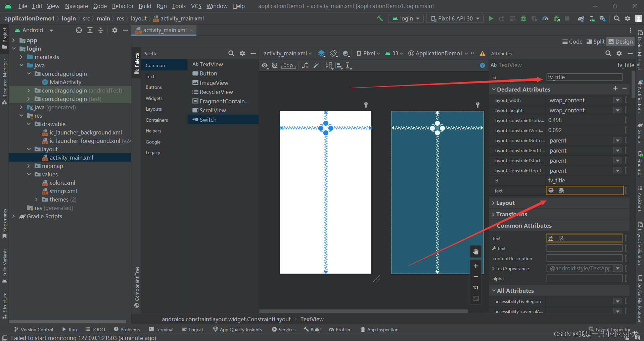Open the SDK Manager cube icon

click(x=603, y=18)
